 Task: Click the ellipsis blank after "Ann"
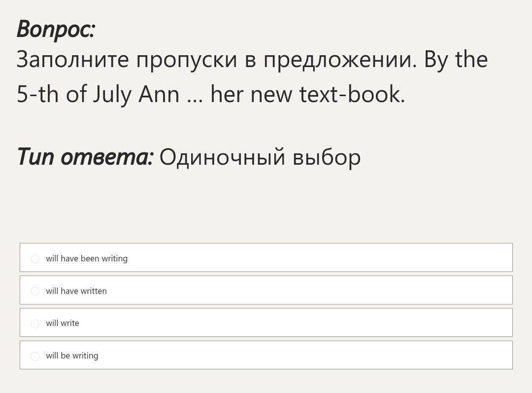(x=195, y=95)
